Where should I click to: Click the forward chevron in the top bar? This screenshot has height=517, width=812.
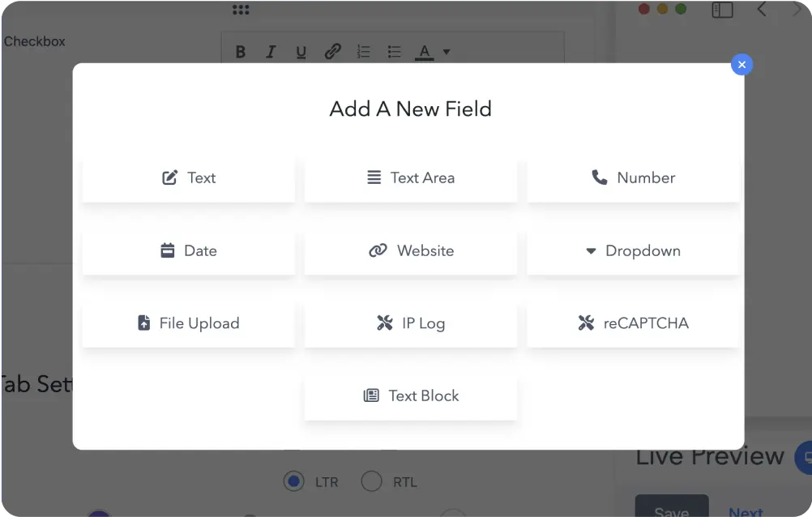tap(797, 10)
